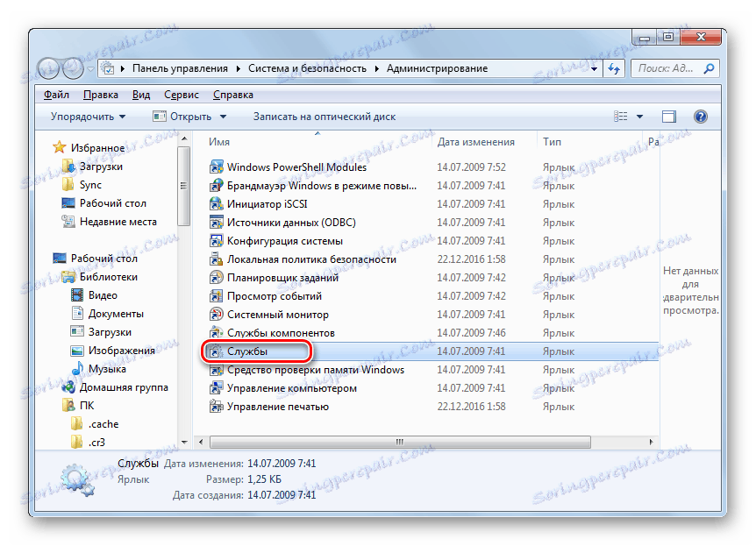Click the Управление печатью icon
This screenshot has width=756, height=546.
pyautogui.click(x=216, y=407)
